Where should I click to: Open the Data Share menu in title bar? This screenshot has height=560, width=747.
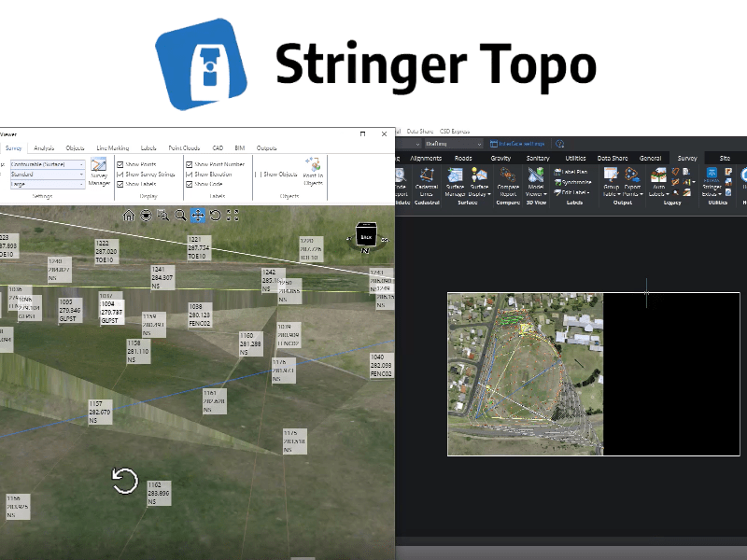[419, 131]
